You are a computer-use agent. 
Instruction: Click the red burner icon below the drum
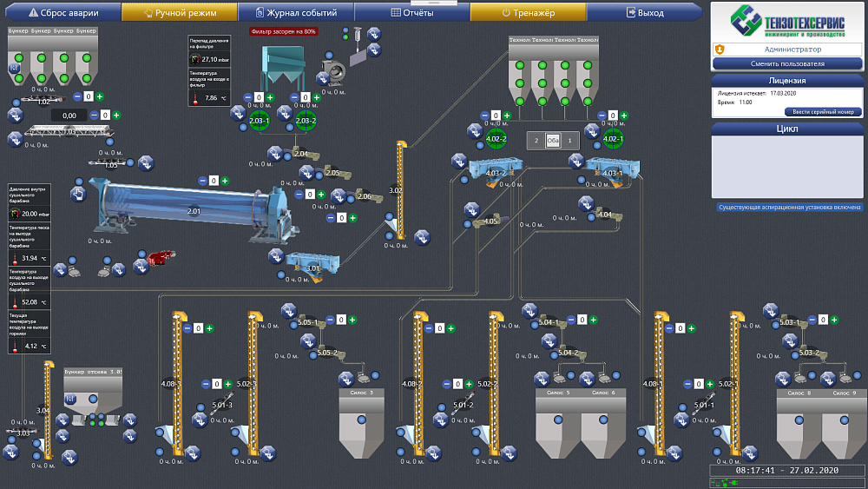pyautogui.click(x=157, y=257)
